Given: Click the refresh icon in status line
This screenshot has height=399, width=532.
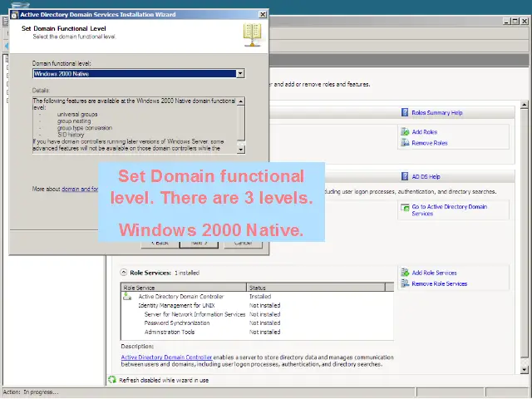Looking at the screenshot, I should 112,380.
